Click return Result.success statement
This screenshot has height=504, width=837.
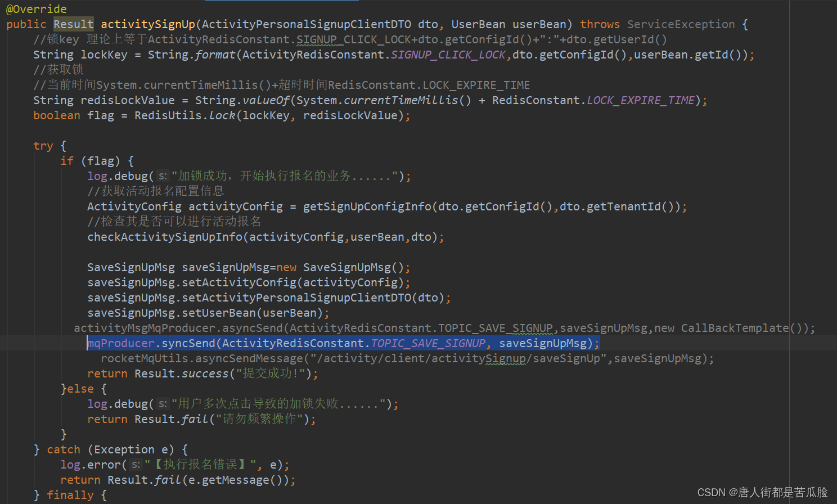coord(203,373)
